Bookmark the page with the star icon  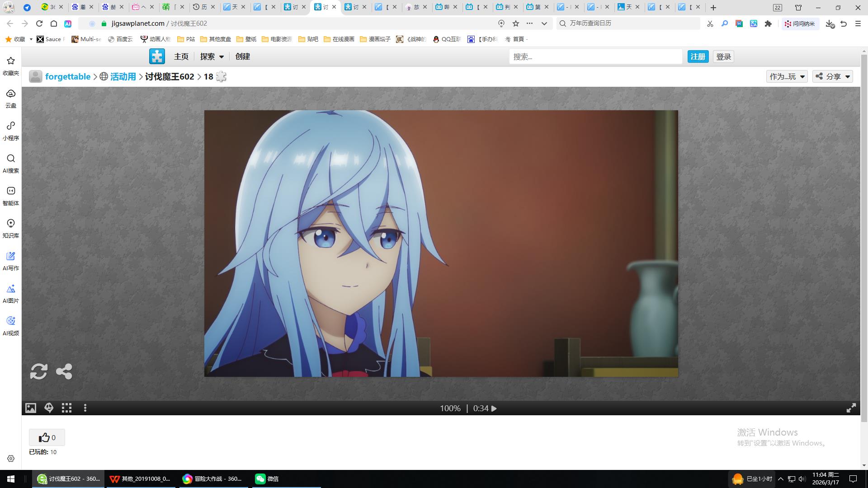point(516,23)
